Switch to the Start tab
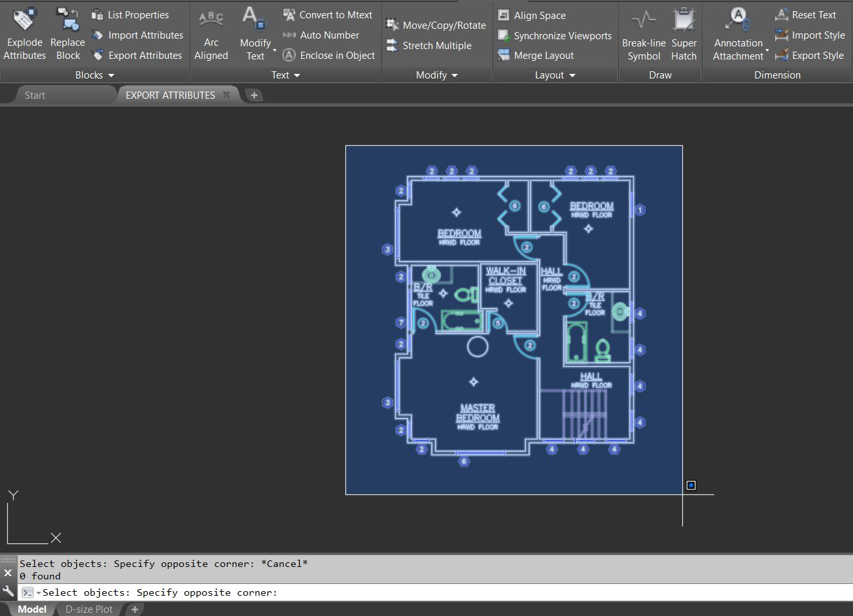 35,95
